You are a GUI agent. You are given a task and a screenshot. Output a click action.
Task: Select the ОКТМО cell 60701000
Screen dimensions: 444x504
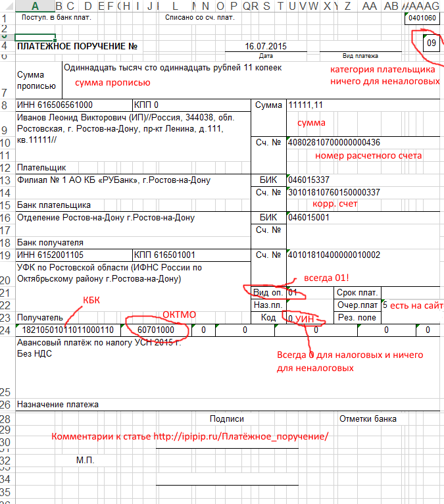click(156, 330)
